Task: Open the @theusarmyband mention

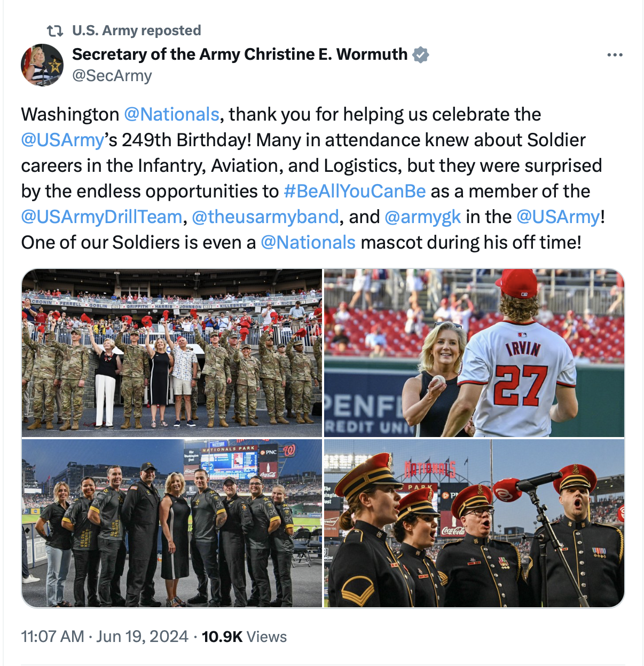Action: click(265, 217)
